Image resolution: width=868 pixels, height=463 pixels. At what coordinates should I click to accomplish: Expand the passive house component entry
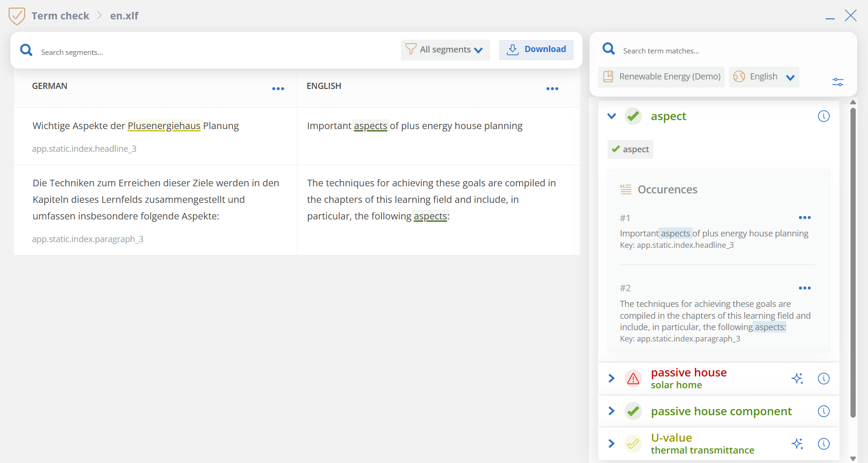pos(611,411)
